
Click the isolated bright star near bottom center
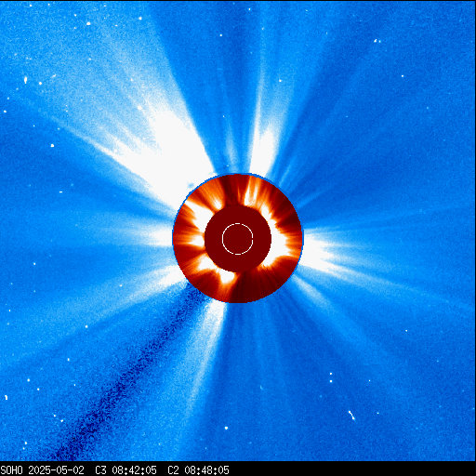pos(226,428)
